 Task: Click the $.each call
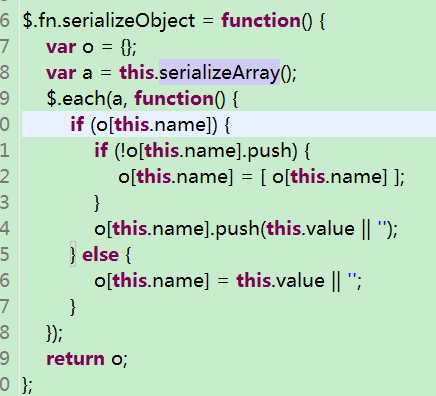(75, 99)
